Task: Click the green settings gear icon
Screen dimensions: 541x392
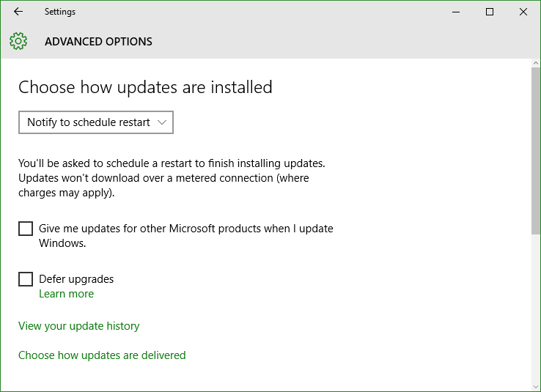Action: click(x=18, y=41)
